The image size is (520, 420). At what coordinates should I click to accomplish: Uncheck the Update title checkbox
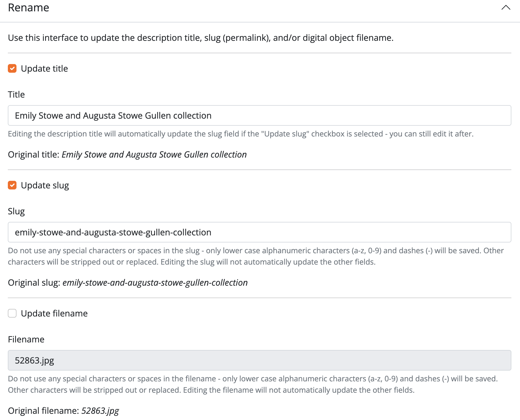[12, 69]
